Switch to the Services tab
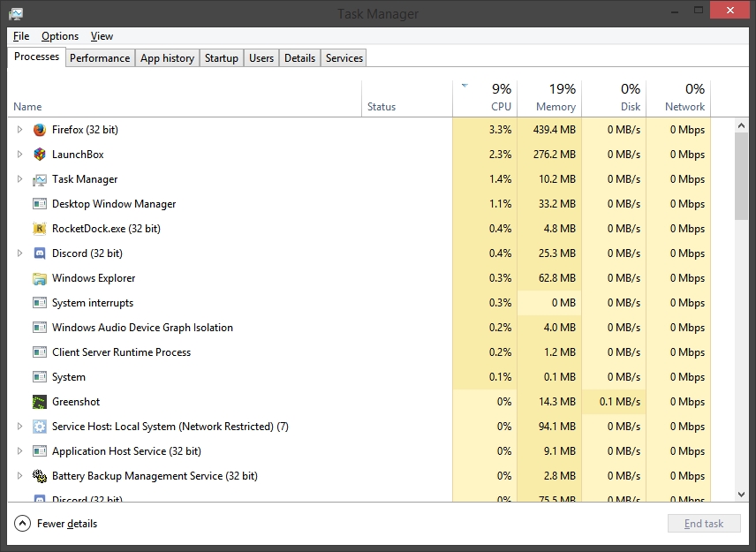Screen dimensions: 756x552 pyautogui.click(x=344, y=58)
